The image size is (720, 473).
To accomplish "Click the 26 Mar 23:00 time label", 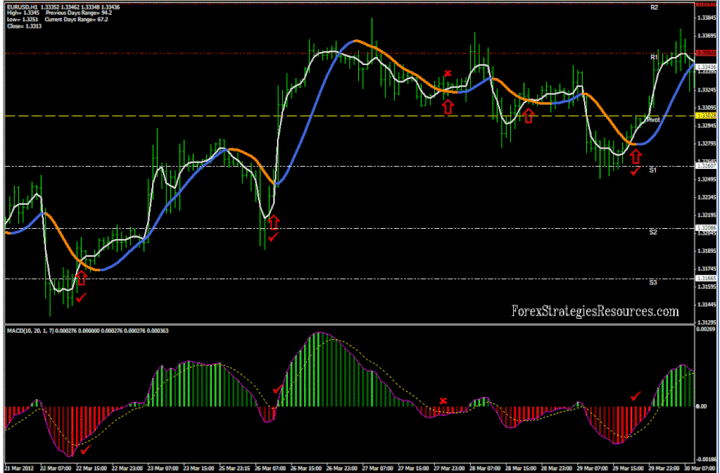I will coord(342,468).
